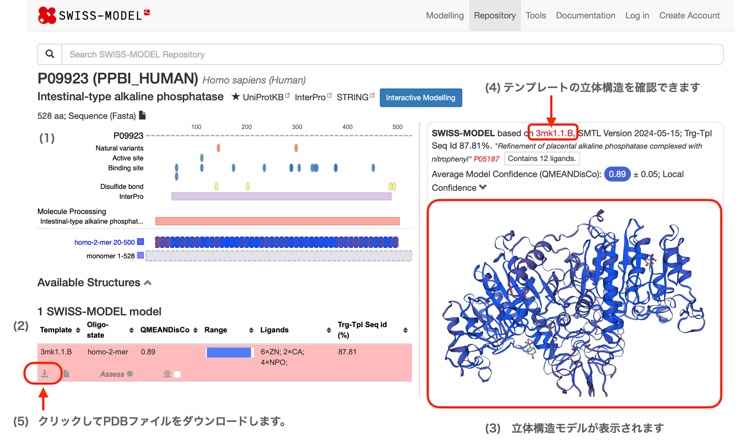Viewport: 745px width, 446px height.
Task: Click the purple InterPro domain bar
Action: click(281, 196)
